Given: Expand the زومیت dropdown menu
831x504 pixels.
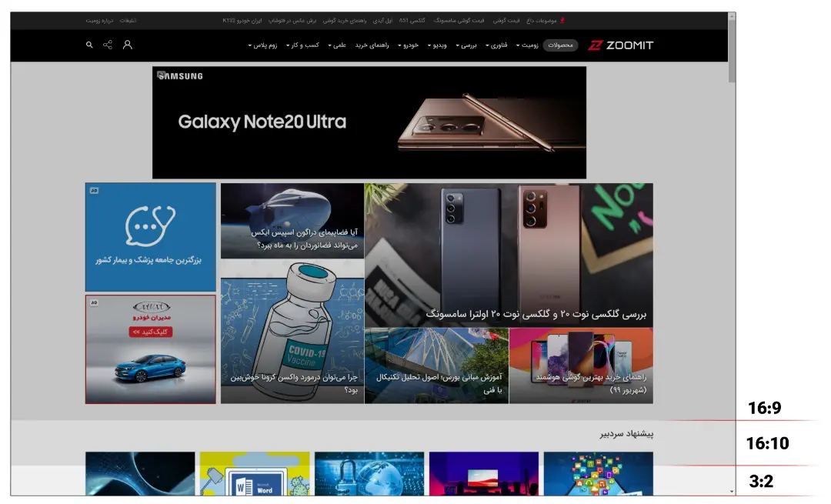Looking at the screenshot, I should 527,45.
